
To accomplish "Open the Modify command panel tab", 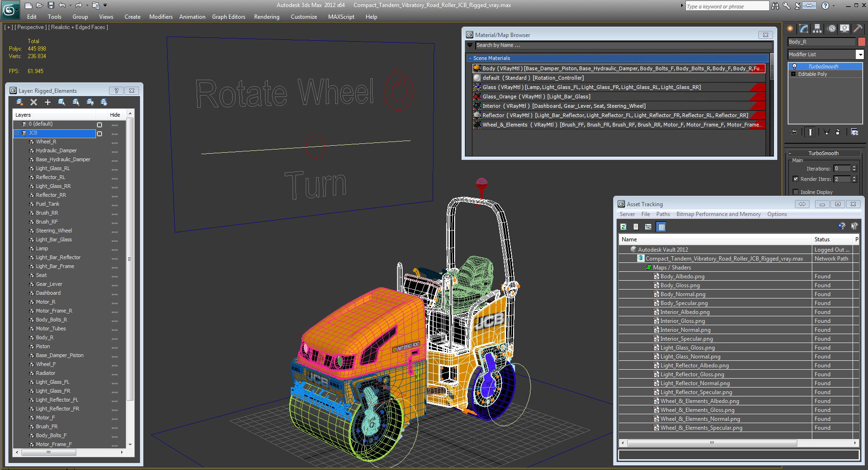I will tap(804, 29).
